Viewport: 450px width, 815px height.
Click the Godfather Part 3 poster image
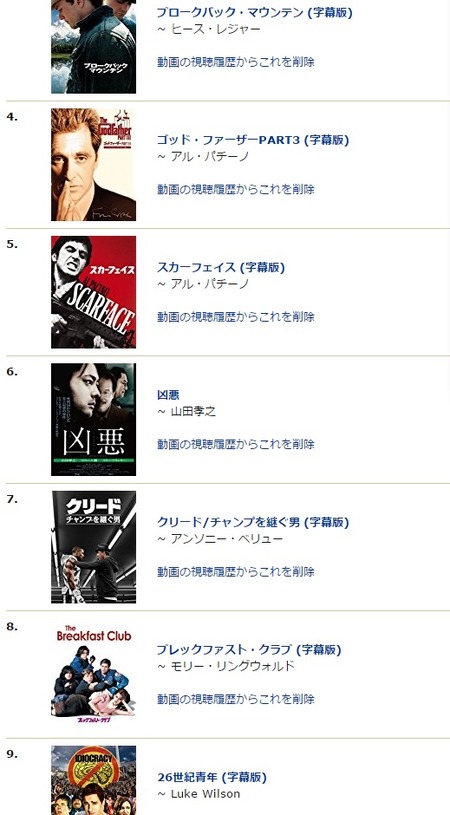pyautogui.click(x=94, y=165)
